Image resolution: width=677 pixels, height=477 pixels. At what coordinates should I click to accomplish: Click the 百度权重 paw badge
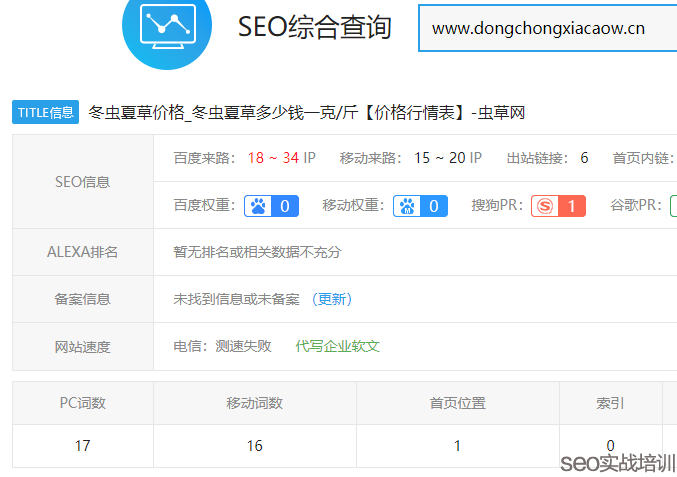pos(272,206)
